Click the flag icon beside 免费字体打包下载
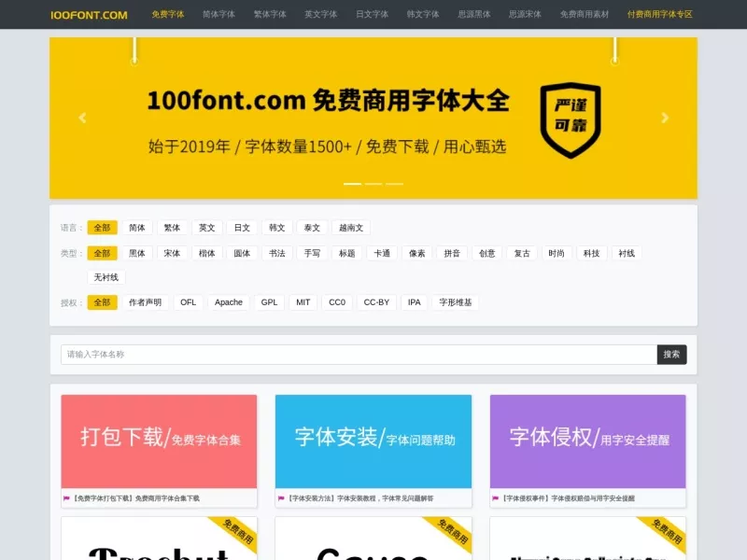 pyautogui.click(x=66, y=498)
